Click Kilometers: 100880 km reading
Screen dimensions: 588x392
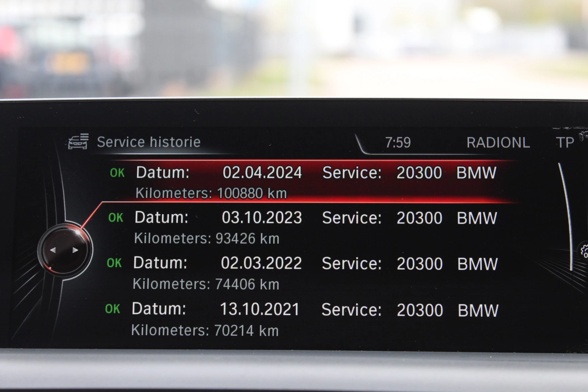click(211, 193)
